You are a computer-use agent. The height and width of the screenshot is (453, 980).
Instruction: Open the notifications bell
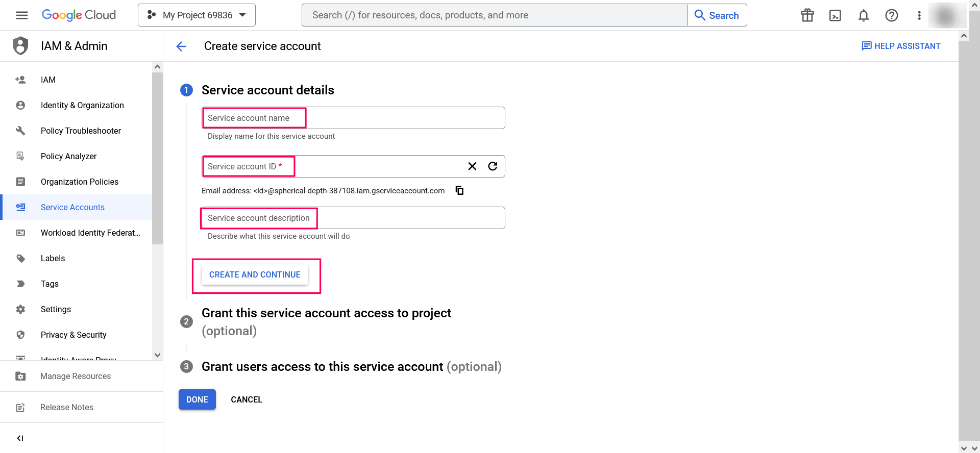click(x=863, y=15)
